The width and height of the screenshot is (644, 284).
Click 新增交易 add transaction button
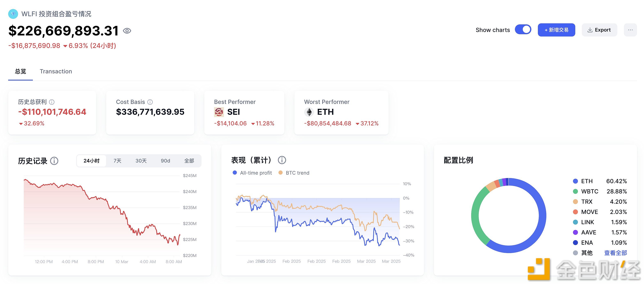coord(557,30)
